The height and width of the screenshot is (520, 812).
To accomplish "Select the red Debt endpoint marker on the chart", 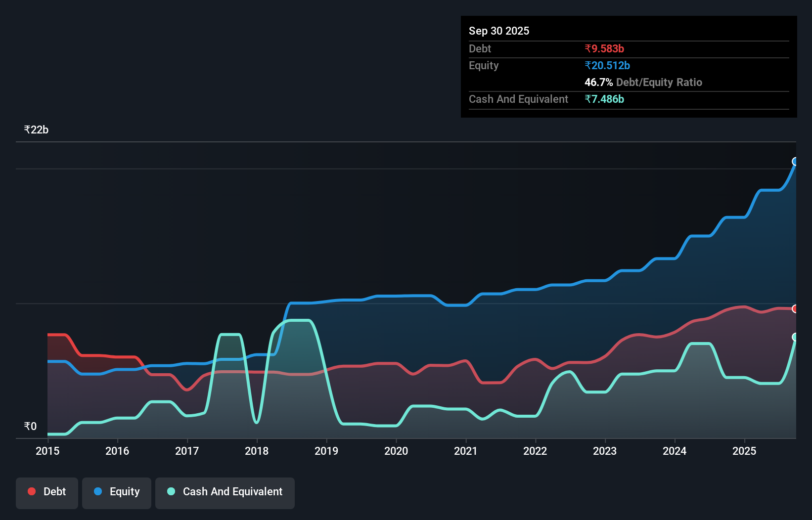I will click(795, 308).
